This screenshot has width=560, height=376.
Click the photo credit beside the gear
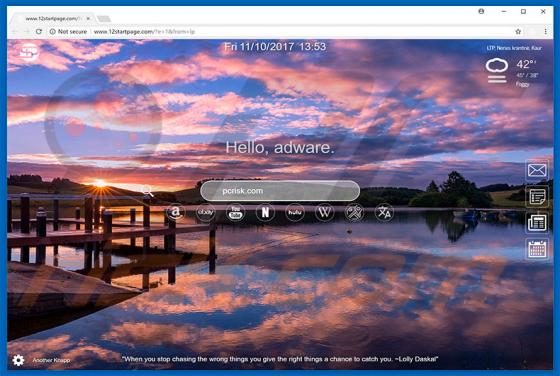click(x=51, y=360)
